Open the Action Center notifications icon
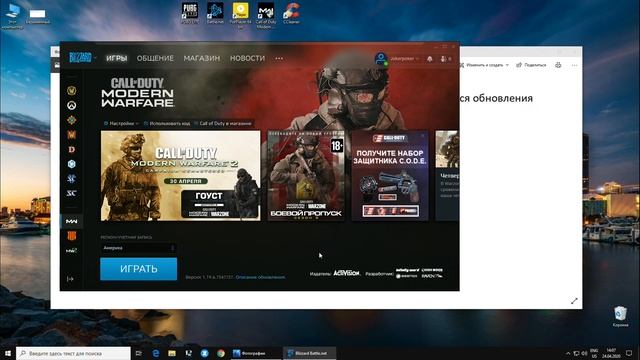This screenshot has width=640, height=360. pyautogui.click(x=629, y=353)
